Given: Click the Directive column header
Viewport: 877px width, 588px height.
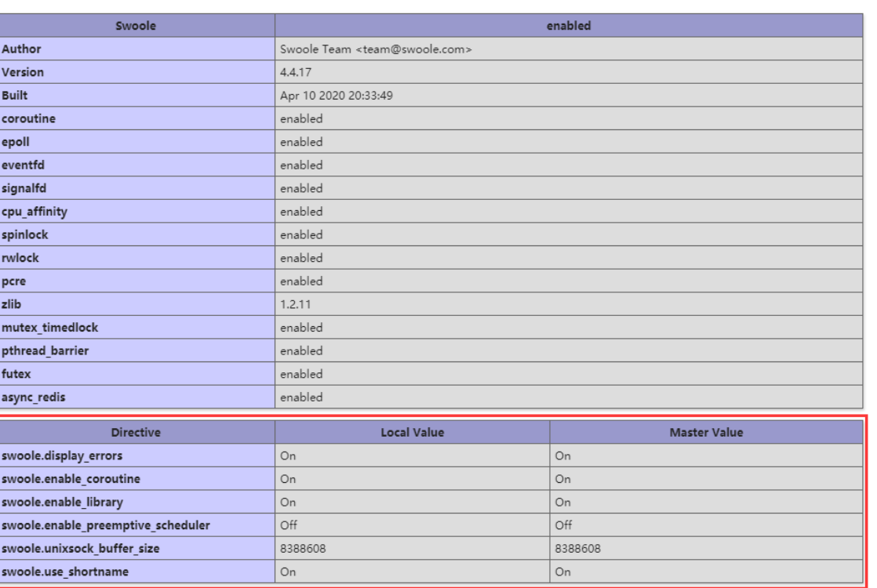Looking at the screenshot, I should [137, 431].
